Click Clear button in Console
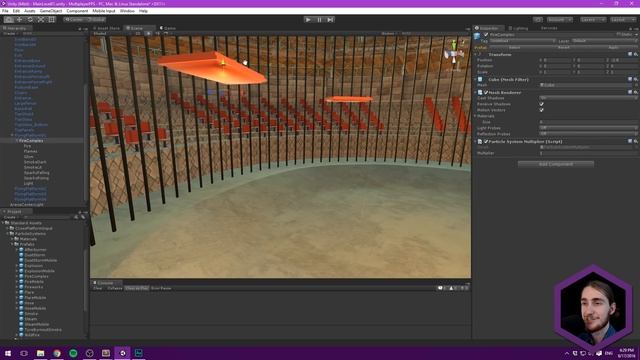 [x=98, y=288]
